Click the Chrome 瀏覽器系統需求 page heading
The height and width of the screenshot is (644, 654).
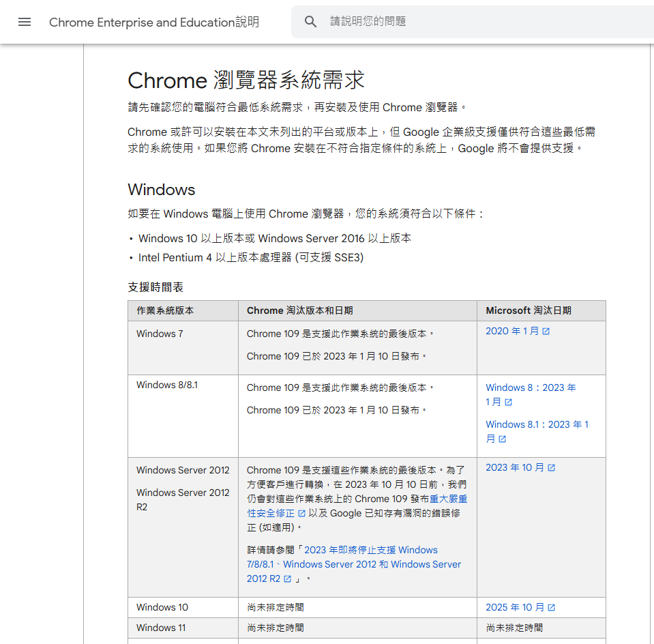246,80
